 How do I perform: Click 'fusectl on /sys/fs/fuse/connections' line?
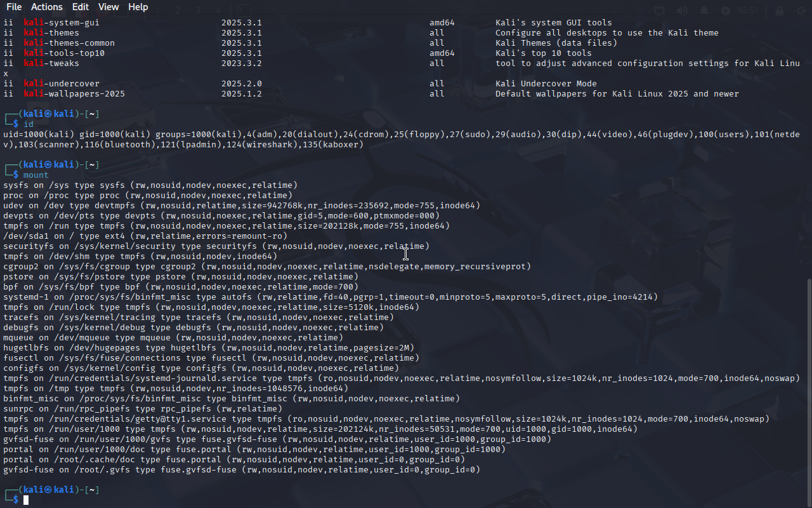[x=211, y=358]
